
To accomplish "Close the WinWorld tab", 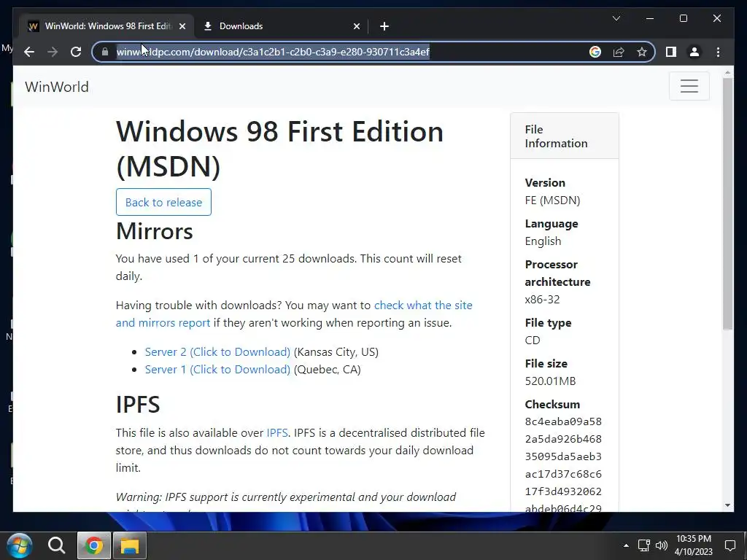I will 182,26.
